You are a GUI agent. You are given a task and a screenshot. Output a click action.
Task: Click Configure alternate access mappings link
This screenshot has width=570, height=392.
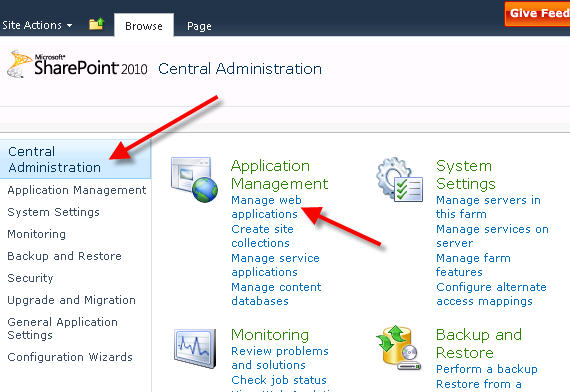(491, 294)
